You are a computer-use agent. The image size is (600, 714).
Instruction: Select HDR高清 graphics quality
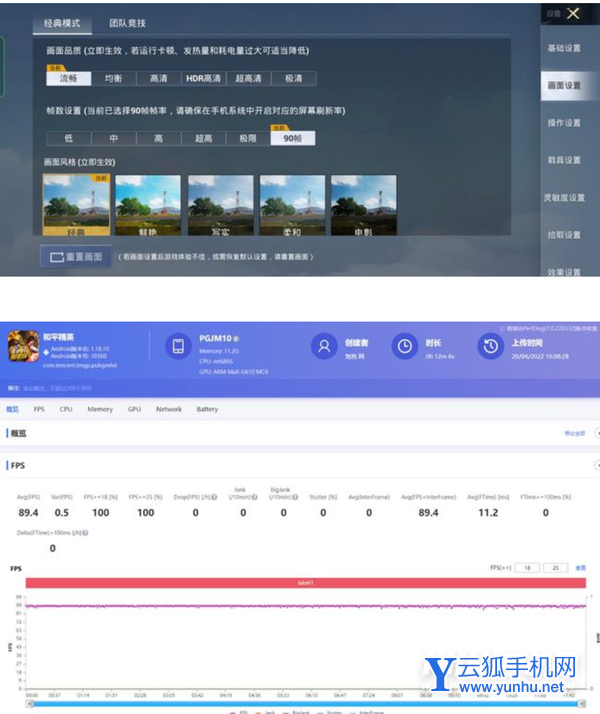[203, 78]
